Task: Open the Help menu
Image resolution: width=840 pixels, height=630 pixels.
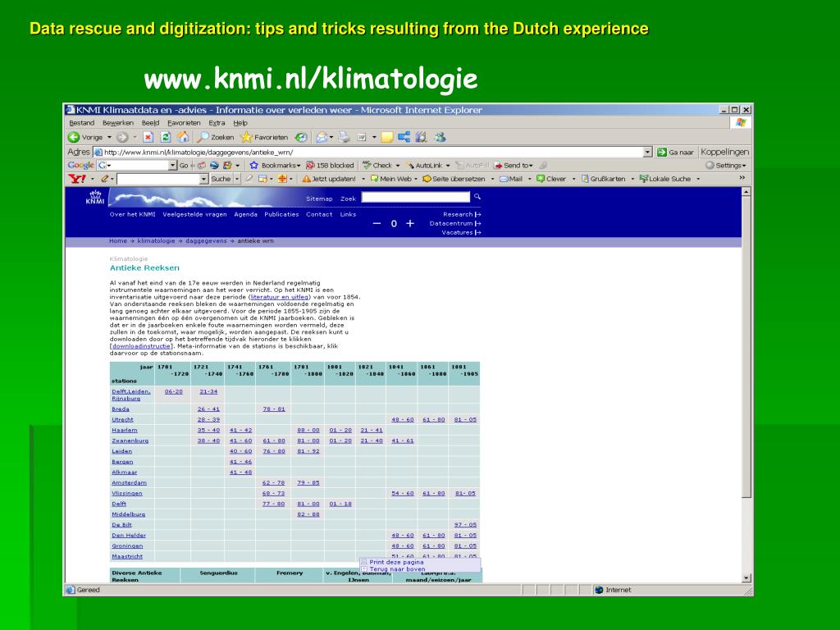Action: (240, 123)
